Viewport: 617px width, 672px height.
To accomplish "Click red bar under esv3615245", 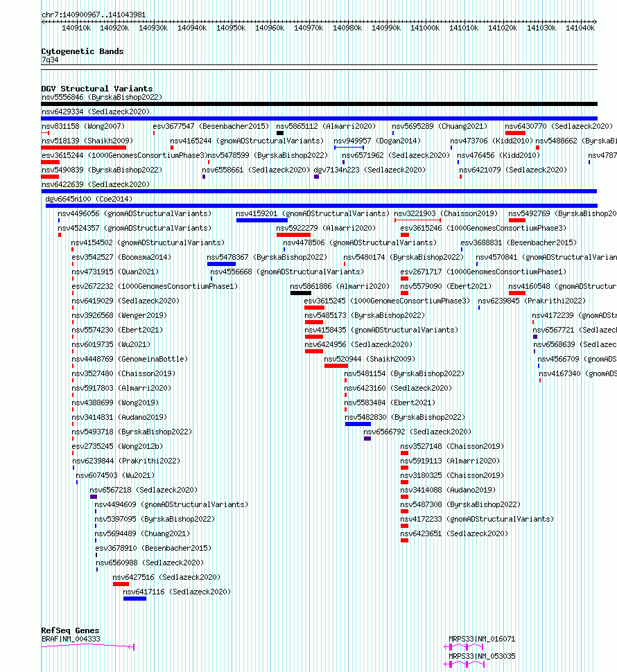I will point(314,308).
